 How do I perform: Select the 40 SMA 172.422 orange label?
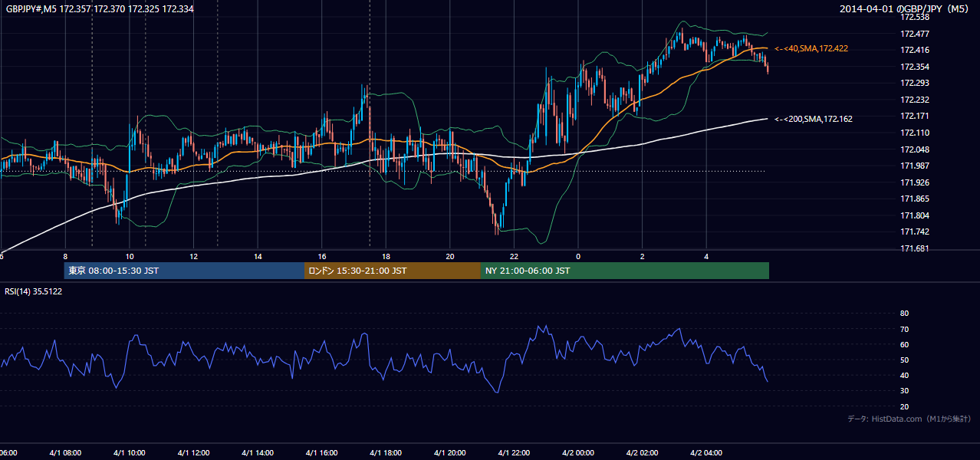pyautogui.click(x=811, y=48)
